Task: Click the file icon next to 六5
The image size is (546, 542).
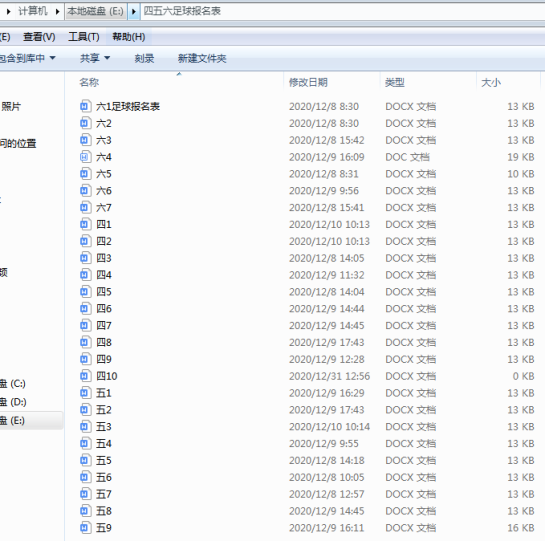Action: (x=85, y=173)
